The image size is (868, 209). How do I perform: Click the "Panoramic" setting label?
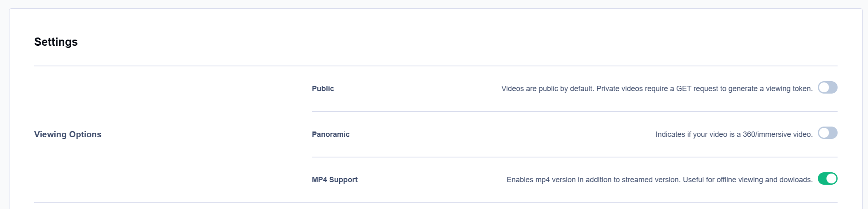(330, 134)
